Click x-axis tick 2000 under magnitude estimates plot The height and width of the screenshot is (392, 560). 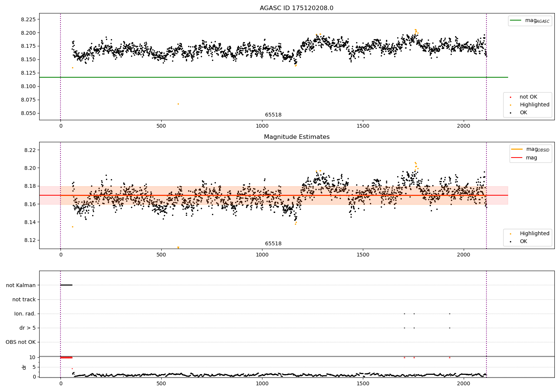pos(464,255)
